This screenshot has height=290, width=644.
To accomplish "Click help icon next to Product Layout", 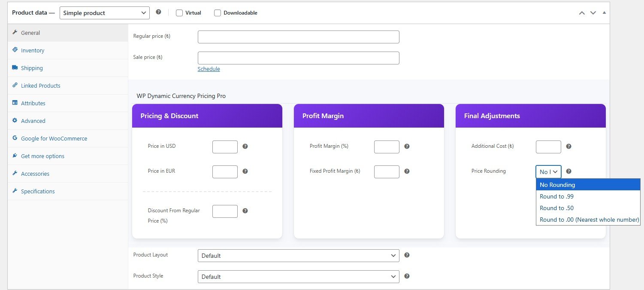I will 407,255.
